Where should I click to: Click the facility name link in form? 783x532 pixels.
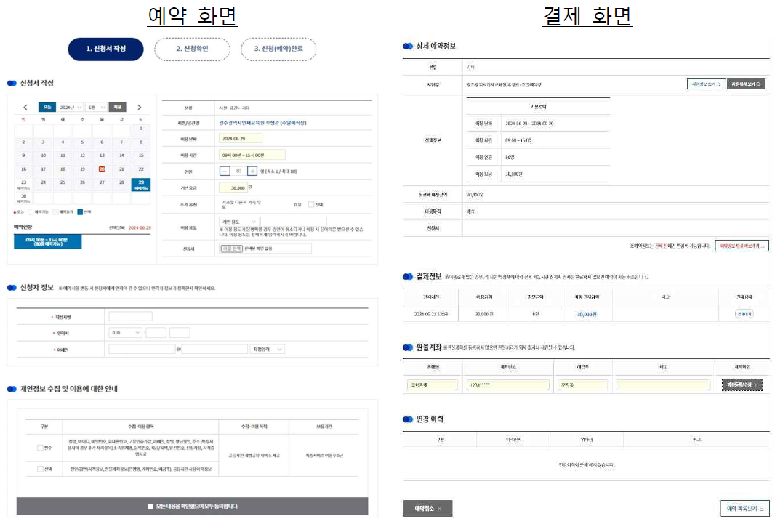[x=262, y=123]
